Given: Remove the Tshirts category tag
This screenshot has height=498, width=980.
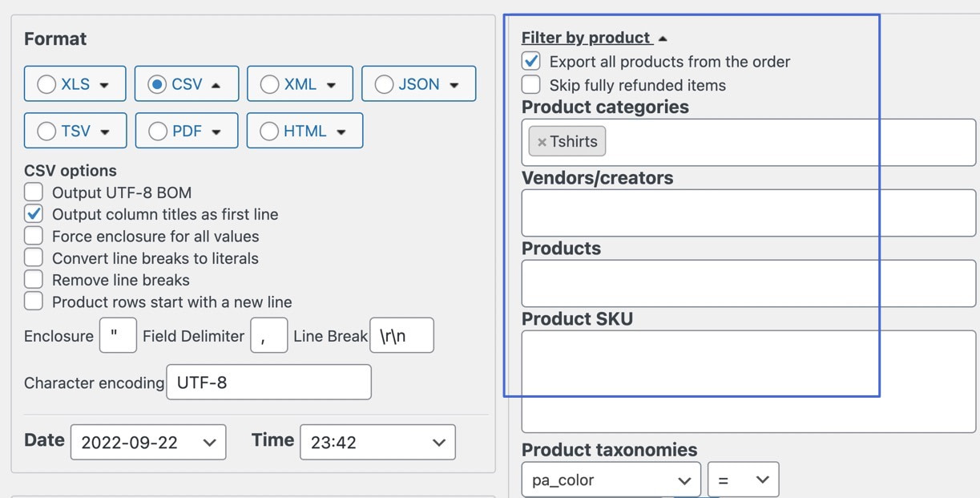Looking at the screenshot, I should 542,142.
